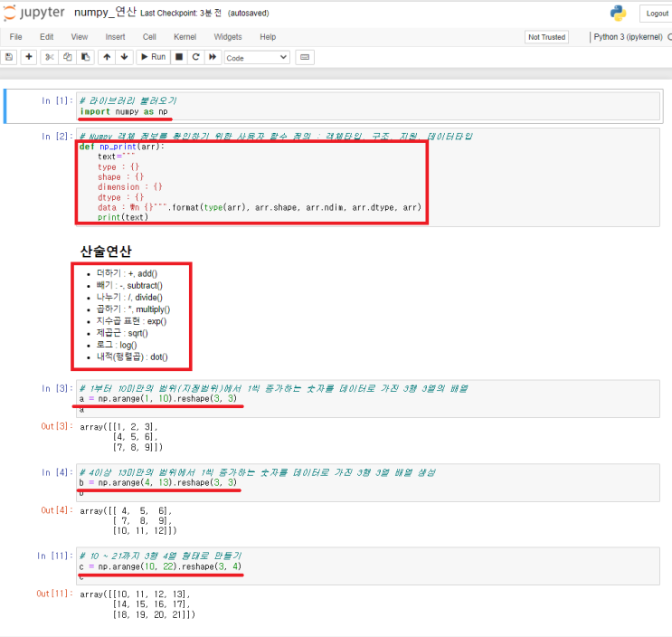Open the Cell menu
Screen dimensions: 672x637
[x=149, y=37]
